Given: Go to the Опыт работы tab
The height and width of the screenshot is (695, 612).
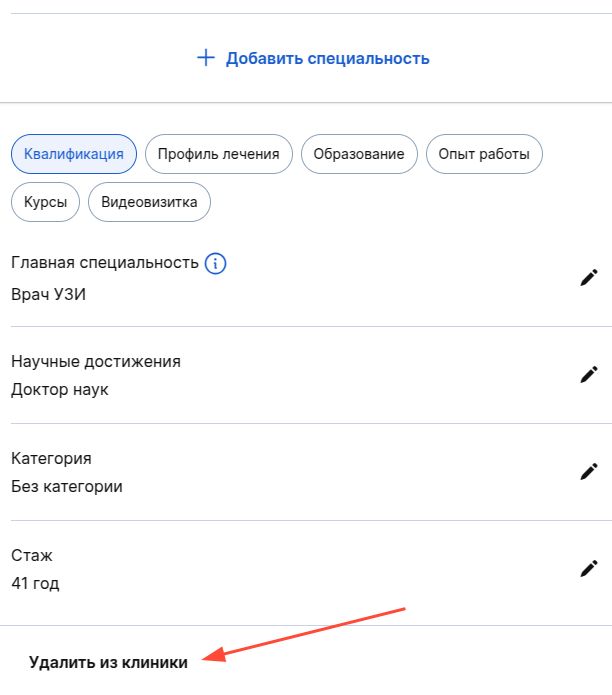Looking at the screenshot, I should (x=484, y=154).
